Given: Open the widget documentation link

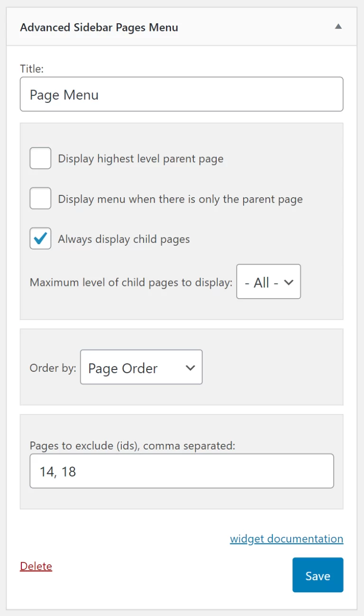Looking at the screenshot, I should (286, 539).
